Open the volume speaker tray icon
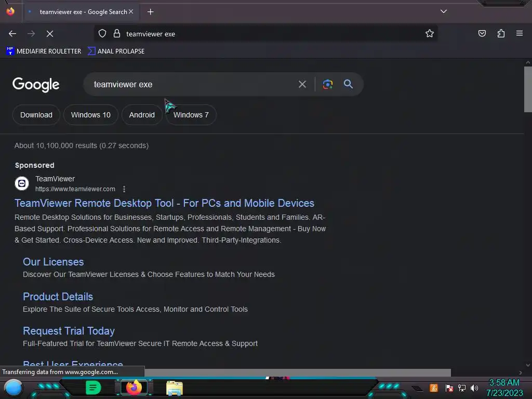The width and height of the screenshot is (532, 399). pyautogui.click(x=474, y=388)
